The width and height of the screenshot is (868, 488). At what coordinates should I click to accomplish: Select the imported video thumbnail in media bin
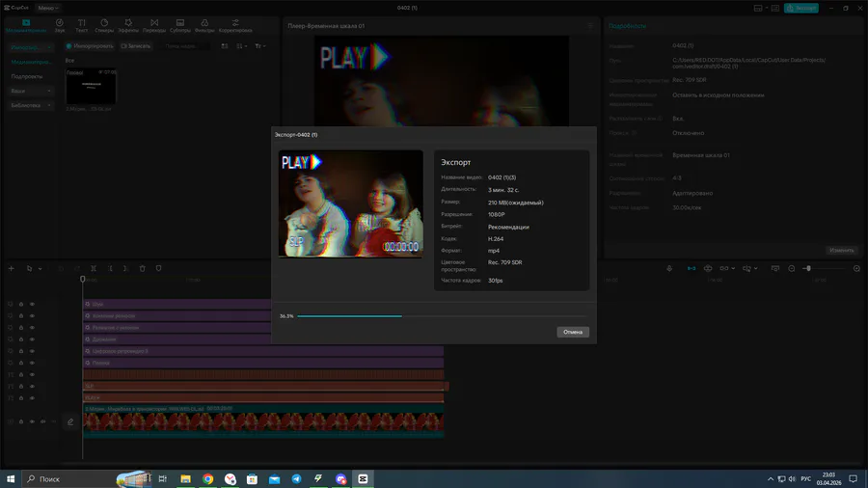[x=91, y=87]
